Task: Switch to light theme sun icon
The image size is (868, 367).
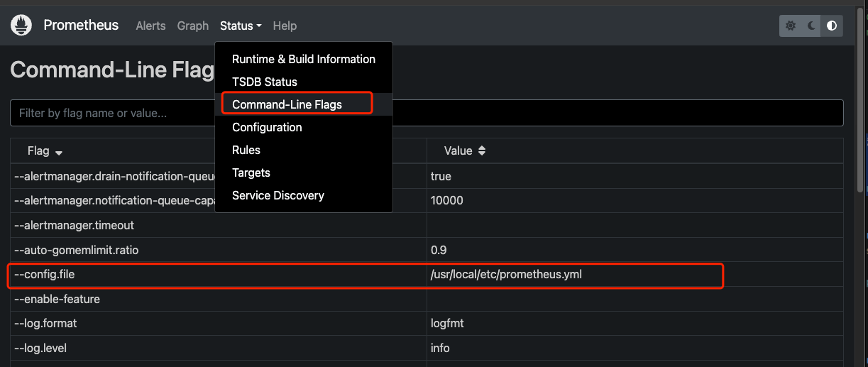Action: click(791, 26)
